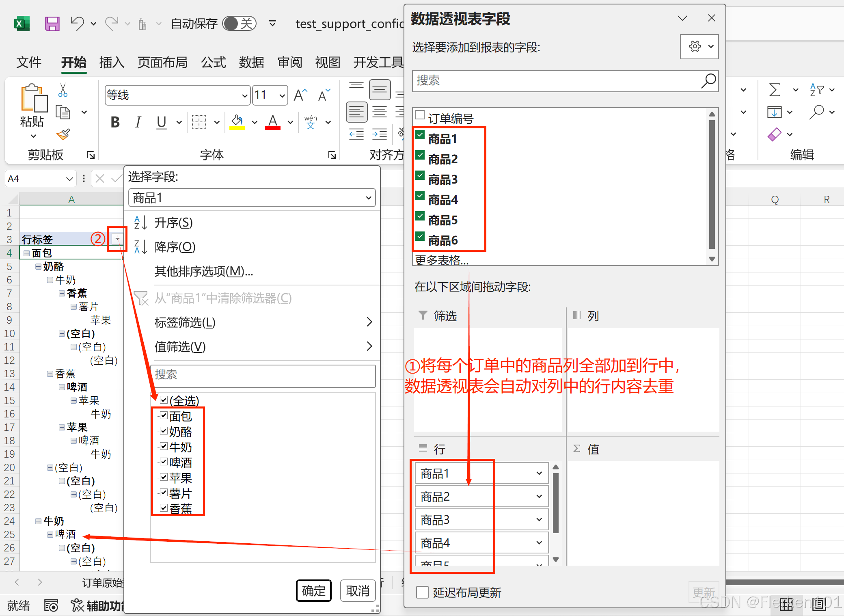
Task: Click the Save icon in title bar
Action: [52, 24]
